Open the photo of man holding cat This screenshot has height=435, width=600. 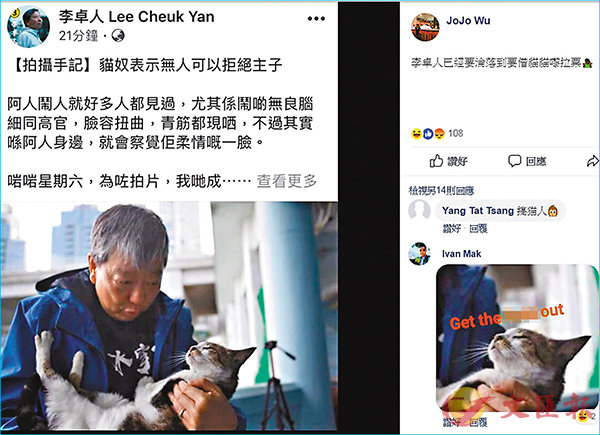coord(169,316)
